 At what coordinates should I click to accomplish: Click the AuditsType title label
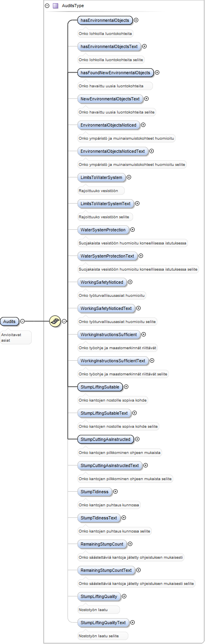(73, 6)
